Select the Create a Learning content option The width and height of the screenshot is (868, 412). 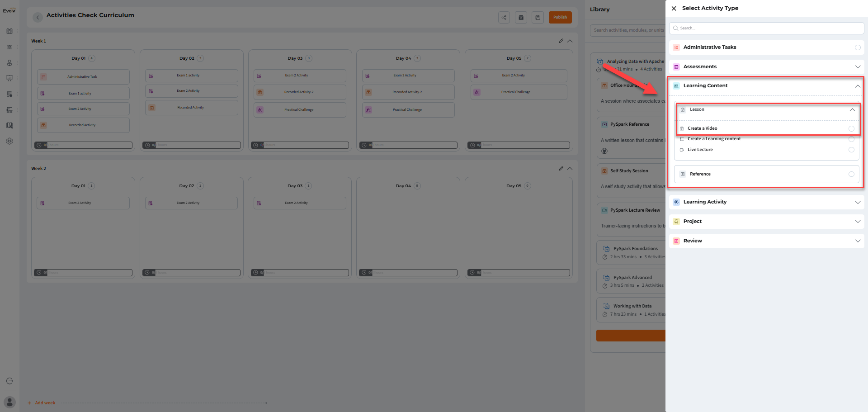[851, 139]
